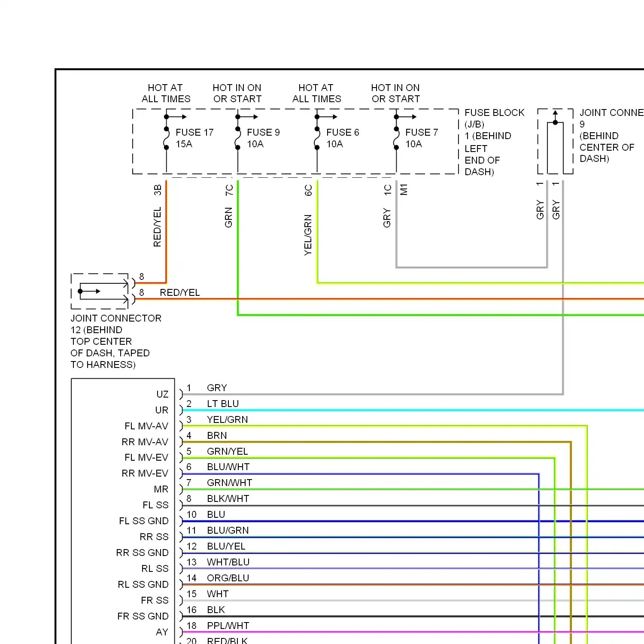Click pin 18 PPL/WHT wire label
The image size is (644, 644).
click(x=228, y=626)
